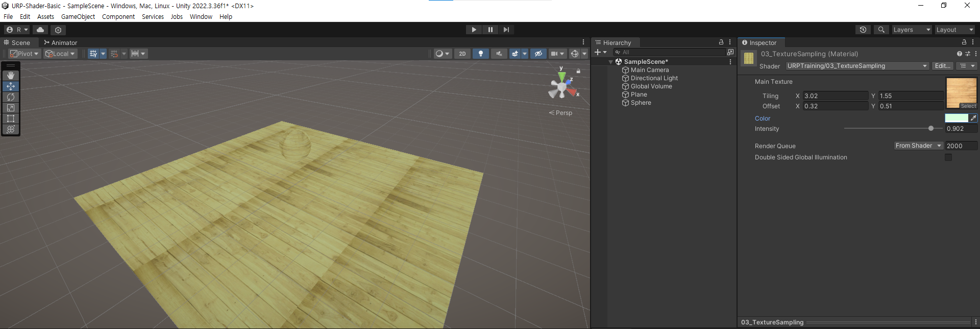
Task: Open scene camera settings dropdown
Action: click(x=557, y=54)
